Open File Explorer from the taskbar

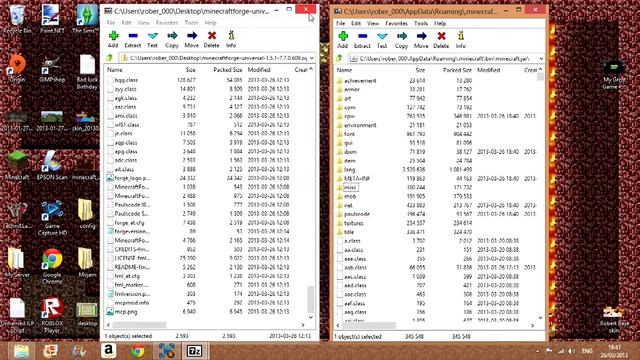pos(21,351)
